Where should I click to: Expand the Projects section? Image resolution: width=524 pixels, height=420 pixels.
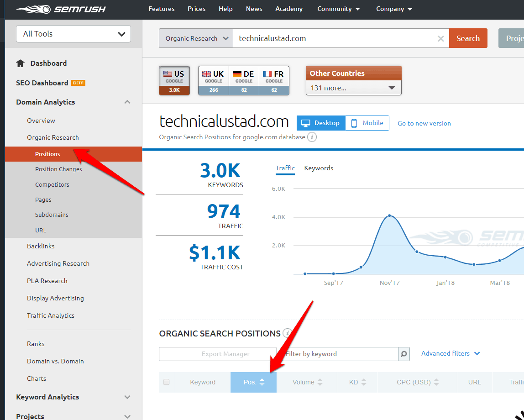[127, 417]
